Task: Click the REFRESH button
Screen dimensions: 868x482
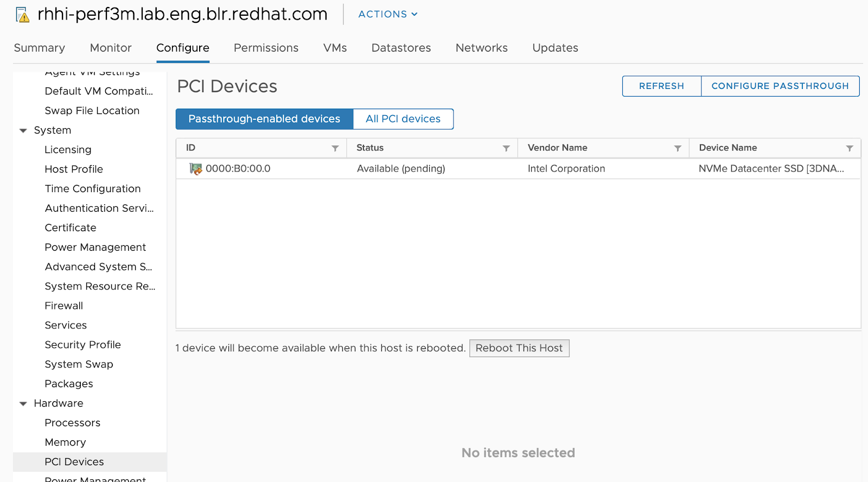Action: coord(662,86)
